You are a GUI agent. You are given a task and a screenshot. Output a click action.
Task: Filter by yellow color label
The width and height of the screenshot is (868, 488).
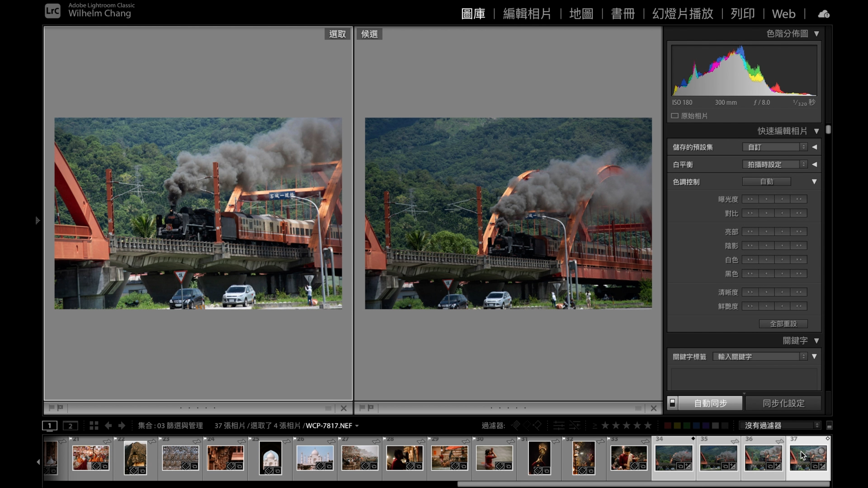[677, 426]
